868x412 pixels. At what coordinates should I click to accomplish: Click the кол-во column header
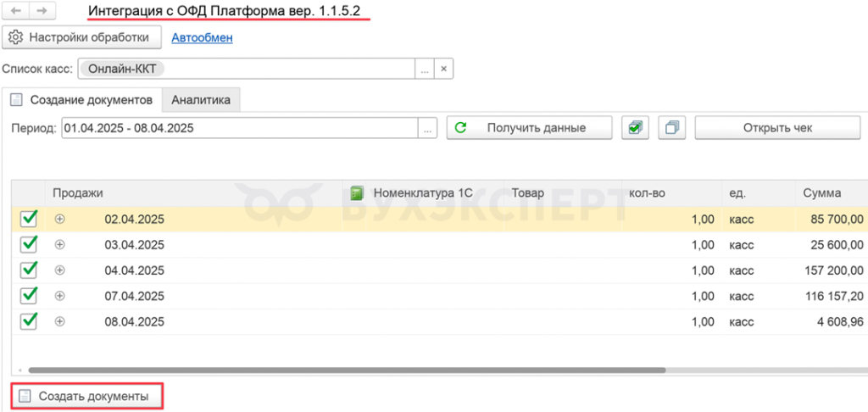coord(671,193)
